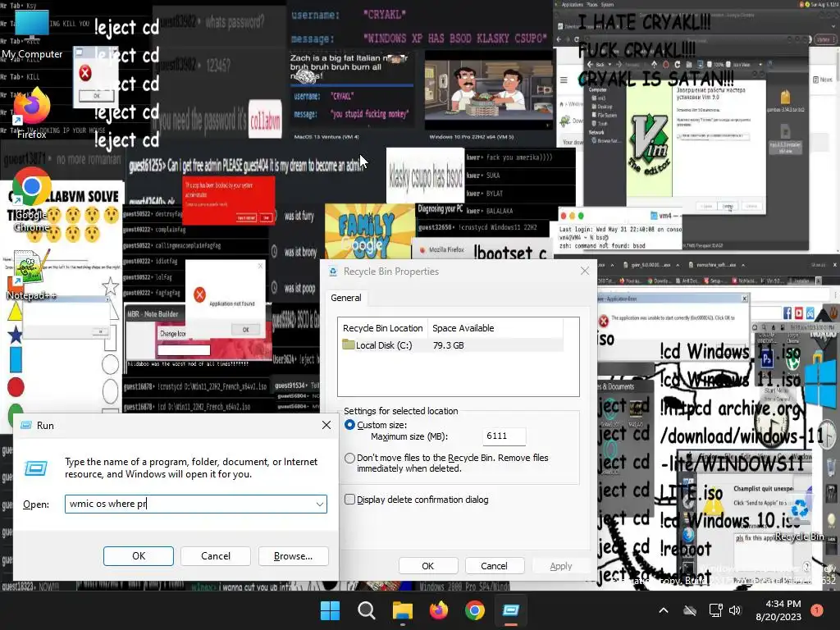Close the Recycle Bin Properties window

[585, 271]
